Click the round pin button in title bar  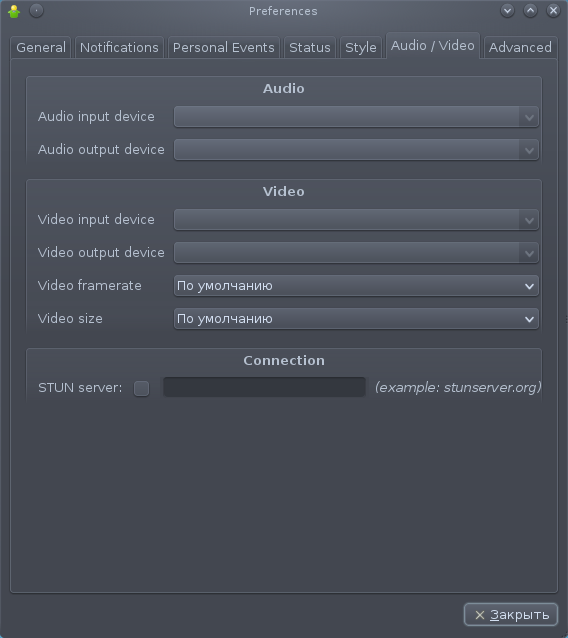(x=37, y=11)
